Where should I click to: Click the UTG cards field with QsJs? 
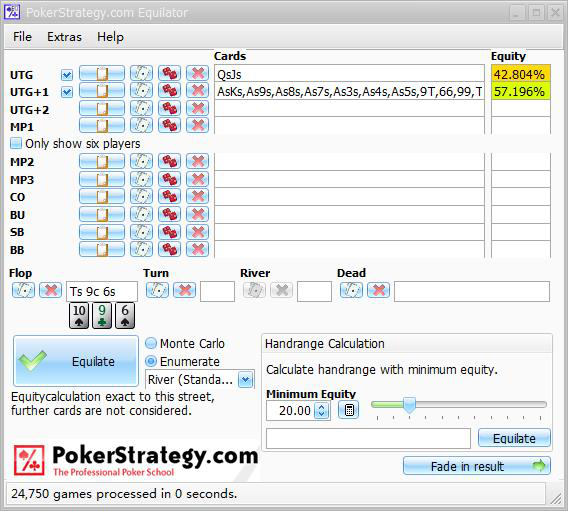click(x=349, y=74)
